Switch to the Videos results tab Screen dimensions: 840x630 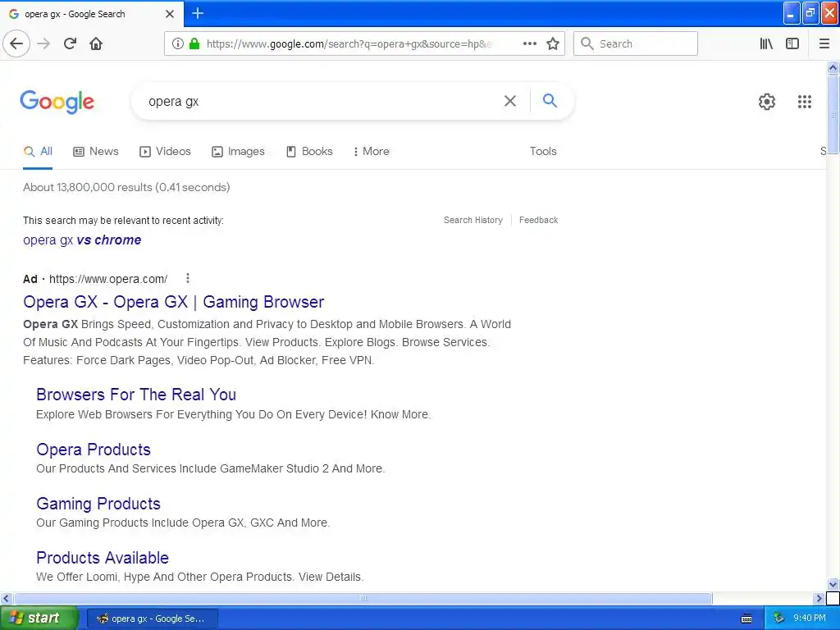click(165, 152)
